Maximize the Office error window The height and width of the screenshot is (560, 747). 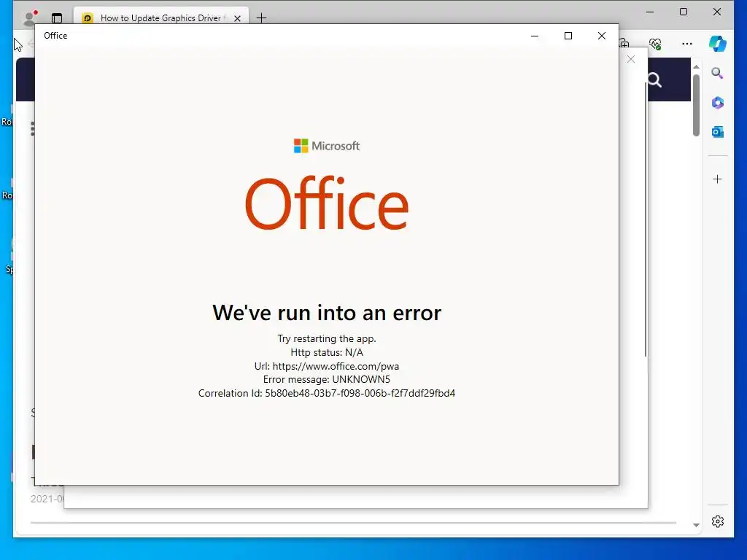(x=568, y=36)
